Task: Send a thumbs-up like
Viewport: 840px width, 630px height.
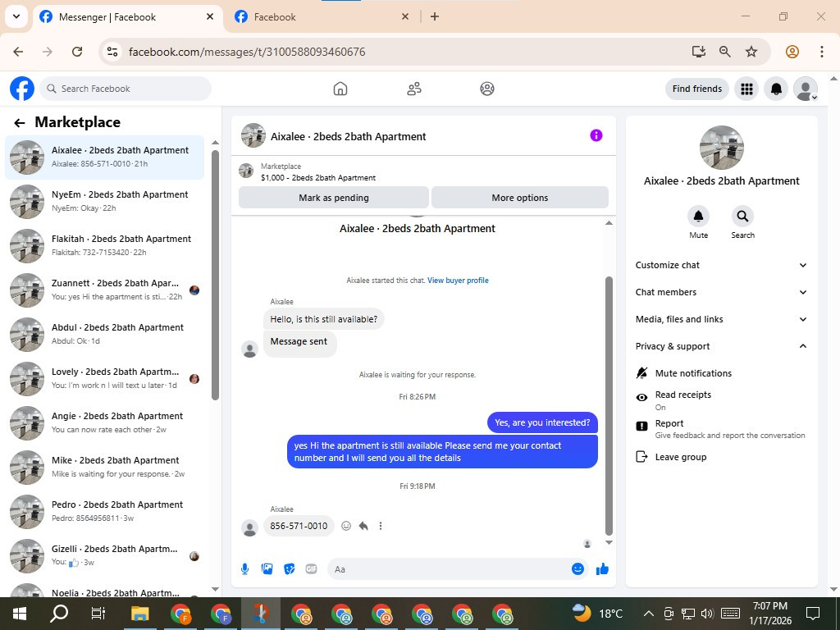Action: (x=603, y=569)
